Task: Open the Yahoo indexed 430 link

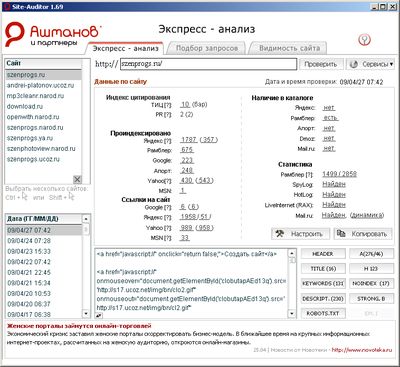Action: point(187,180)
